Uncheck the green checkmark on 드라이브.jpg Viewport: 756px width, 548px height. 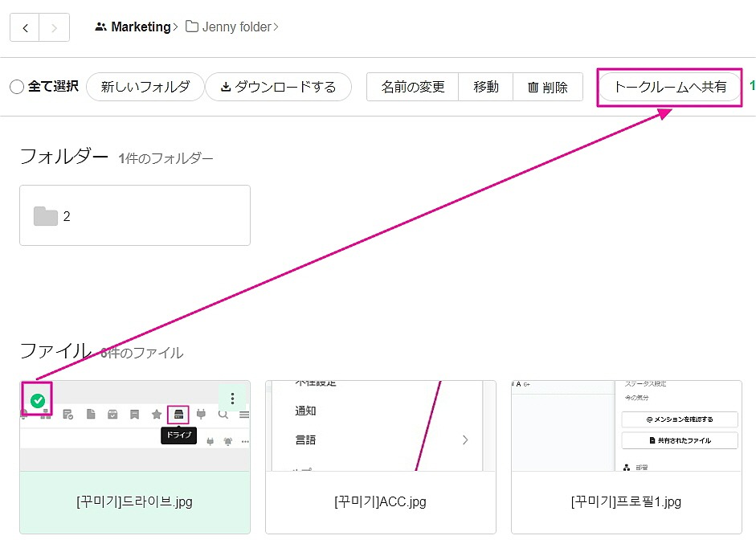[37, 400]
